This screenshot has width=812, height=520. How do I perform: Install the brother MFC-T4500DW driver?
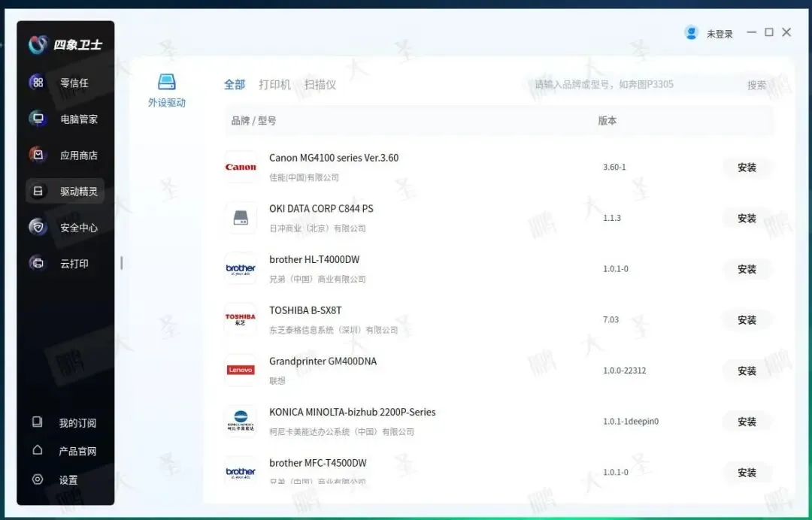(x=747, y=473)
